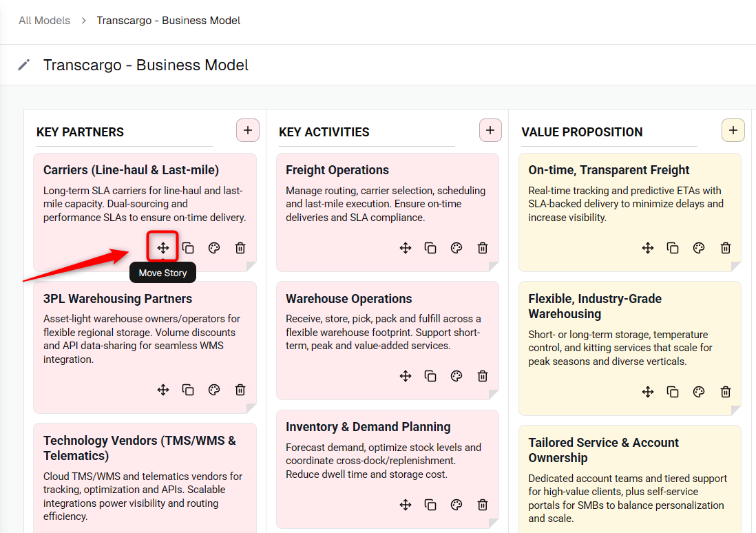
Task: Click the Transcargo - Business Model breadcrumb
Action: click(x=168, y=20)
